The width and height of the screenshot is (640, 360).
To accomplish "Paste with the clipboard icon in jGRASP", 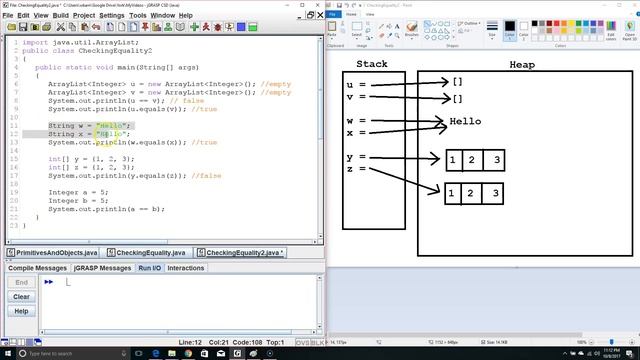I will click(x=84, y=27).
